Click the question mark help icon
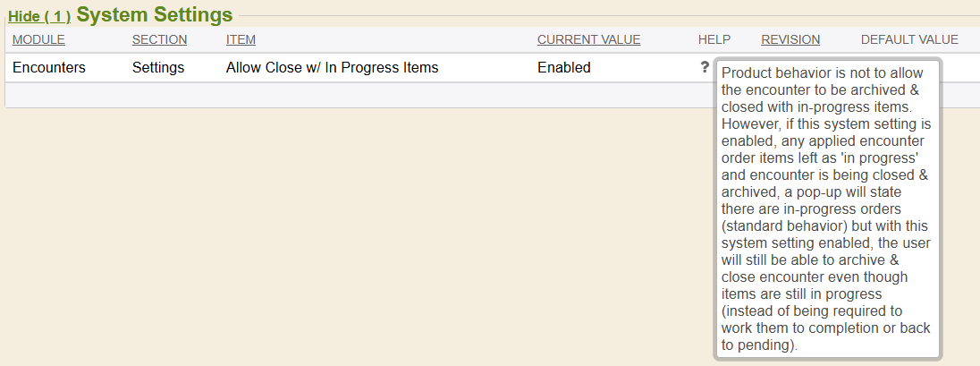The height and width of the screenshot is (366, 980). click(705, 67)
